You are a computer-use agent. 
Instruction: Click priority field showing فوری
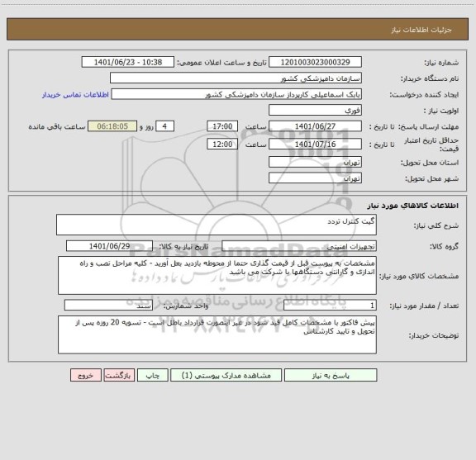tap(315, 110)
